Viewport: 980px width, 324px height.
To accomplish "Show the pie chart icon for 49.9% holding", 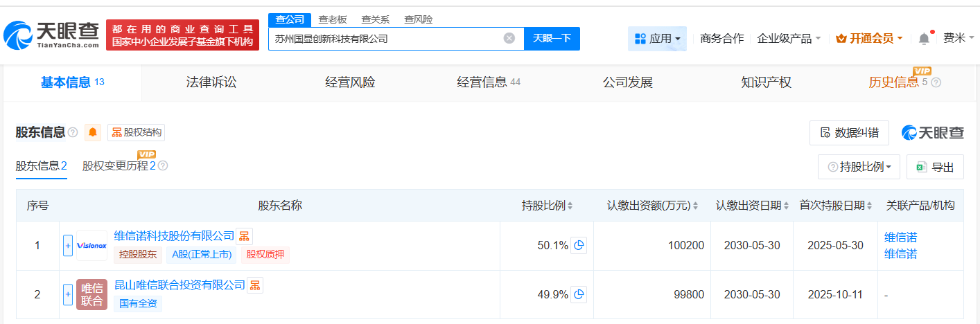I will pyautogui.click(x=579, y=294).
